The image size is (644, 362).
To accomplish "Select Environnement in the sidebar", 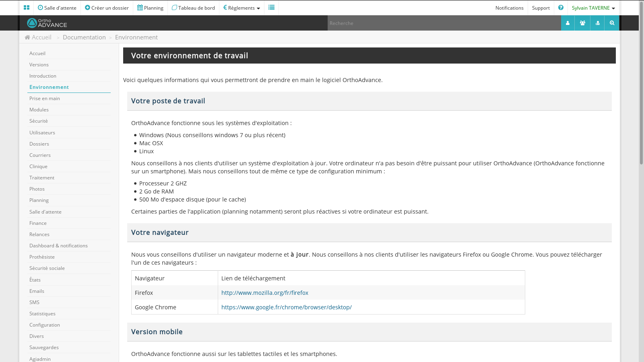I will point(69,87).
